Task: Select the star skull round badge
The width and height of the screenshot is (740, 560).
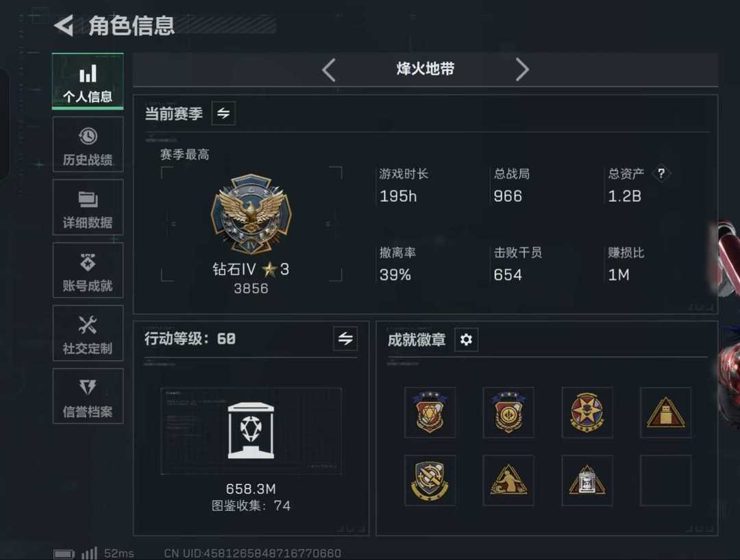Action: (587, 412)
